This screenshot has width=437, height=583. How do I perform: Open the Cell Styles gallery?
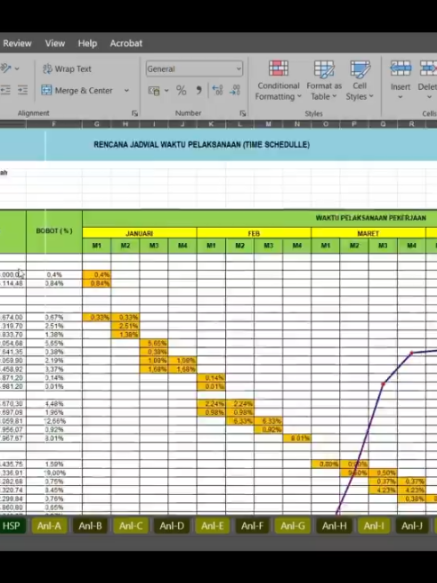[359, 80]
